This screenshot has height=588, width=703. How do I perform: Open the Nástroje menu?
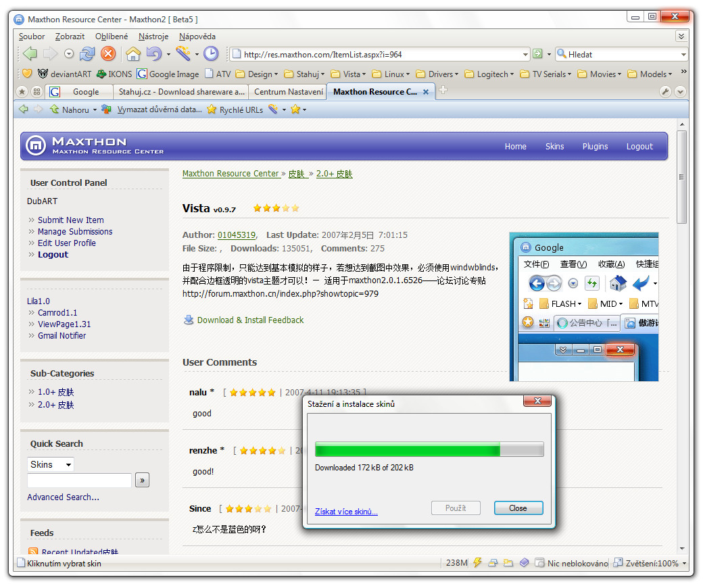(153, 36)
